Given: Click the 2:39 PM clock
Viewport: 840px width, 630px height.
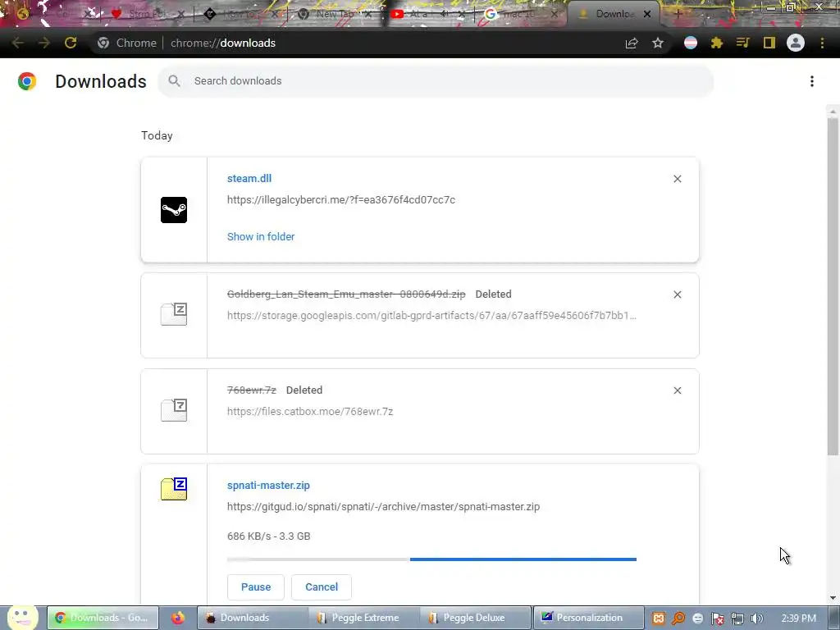Looking at the screenshot, I should click(799, 619).
